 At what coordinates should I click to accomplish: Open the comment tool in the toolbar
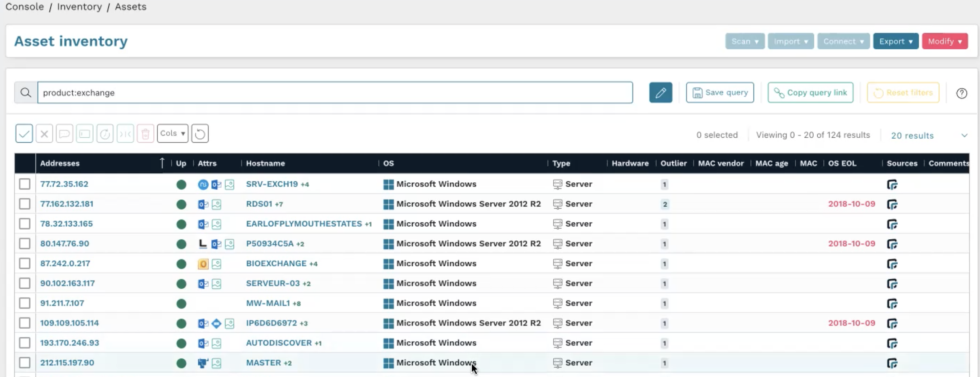(65, 133)
